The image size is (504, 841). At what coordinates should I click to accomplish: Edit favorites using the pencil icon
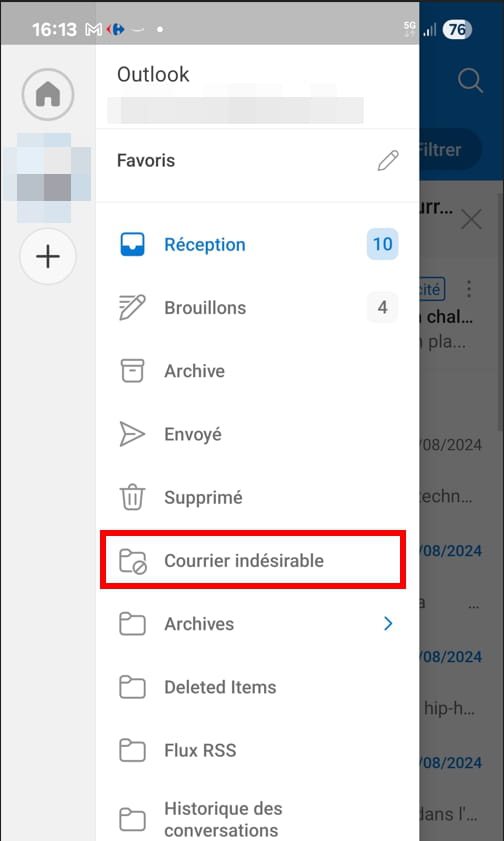point(388,160)
